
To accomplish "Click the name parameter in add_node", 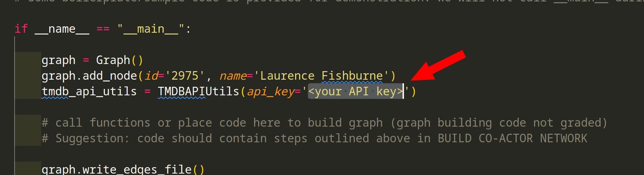I will click(x=233, y=76).
